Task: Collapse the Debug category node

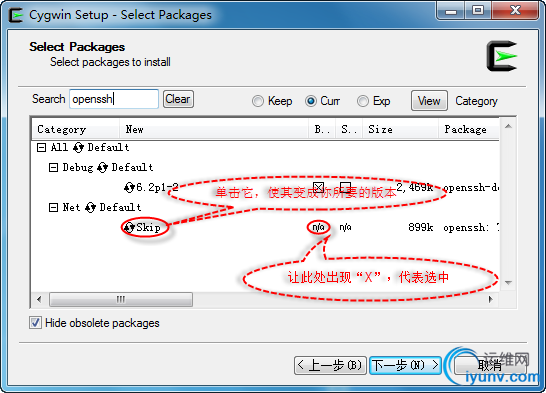Action: (x=53, y=168)
